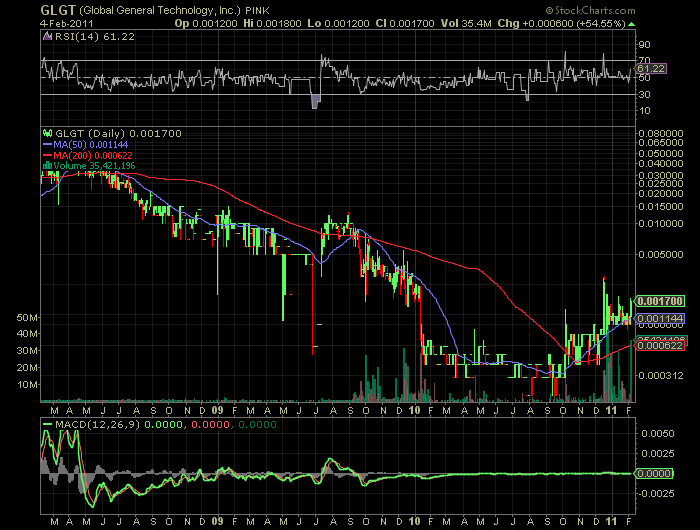
Task: Click the Lo 0.001200 low value
Action: point(338,24)
